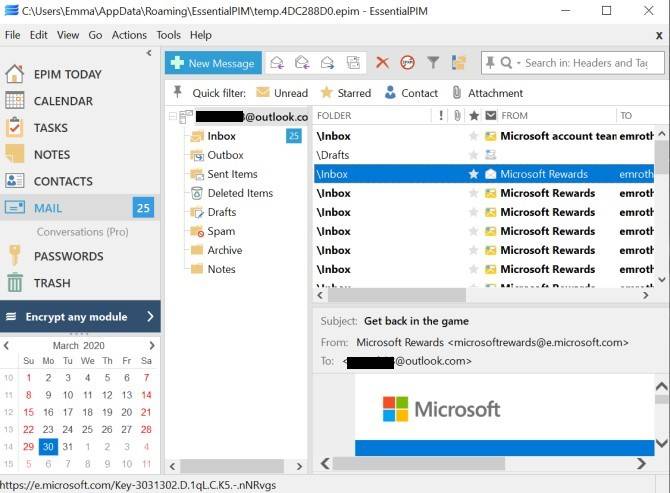Open the Help menu
This screenshot has width=670, height=493.
click(x=200, y=35)
